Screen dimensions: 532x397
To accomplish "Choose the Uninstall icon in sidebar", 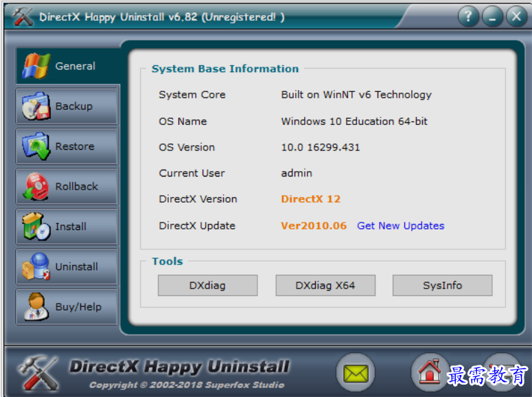I will tap(36, 266).
